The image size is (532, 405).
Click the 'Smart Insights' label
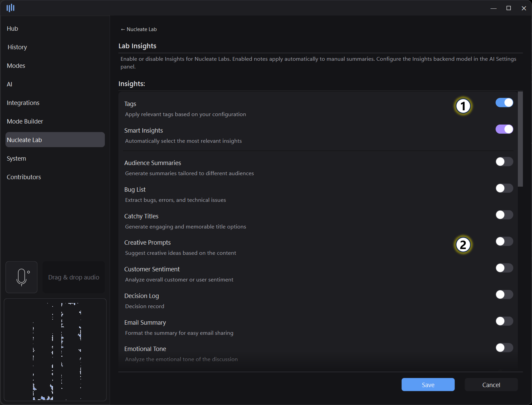pos(144,130)
